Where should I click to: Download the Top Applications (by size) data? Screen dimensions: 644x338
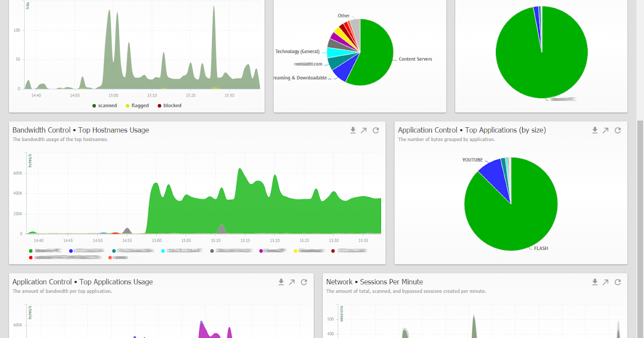pos(595,130)
